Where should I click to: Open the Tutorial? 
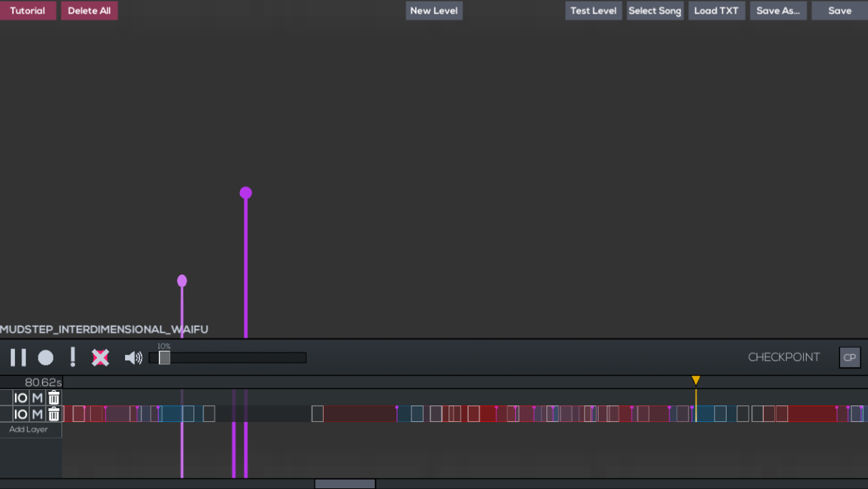pos(28,11)
